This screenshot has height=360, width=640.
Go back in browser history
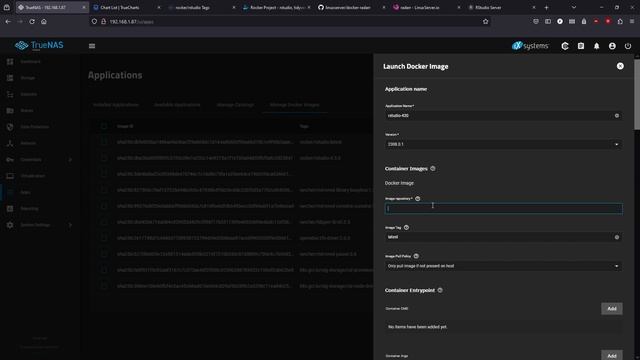click(8, 22)
